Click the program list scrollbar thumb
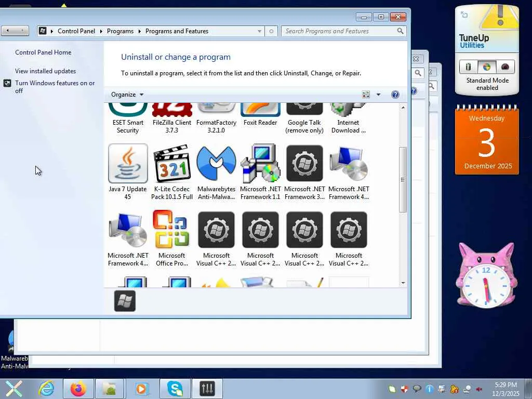This screenshot has width=532, height=399. coord(403,180)
